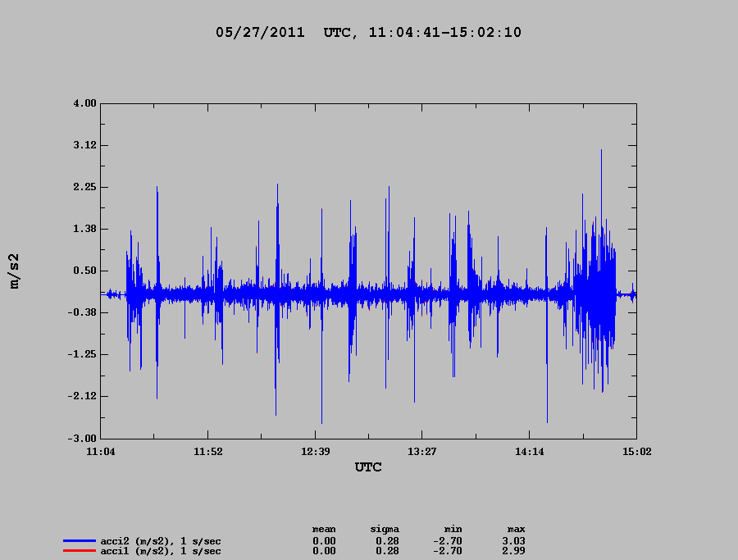The width and height of the screenshot is (738, 560).
Task: Click the sigma column header
Action: (x=385, y=530)
